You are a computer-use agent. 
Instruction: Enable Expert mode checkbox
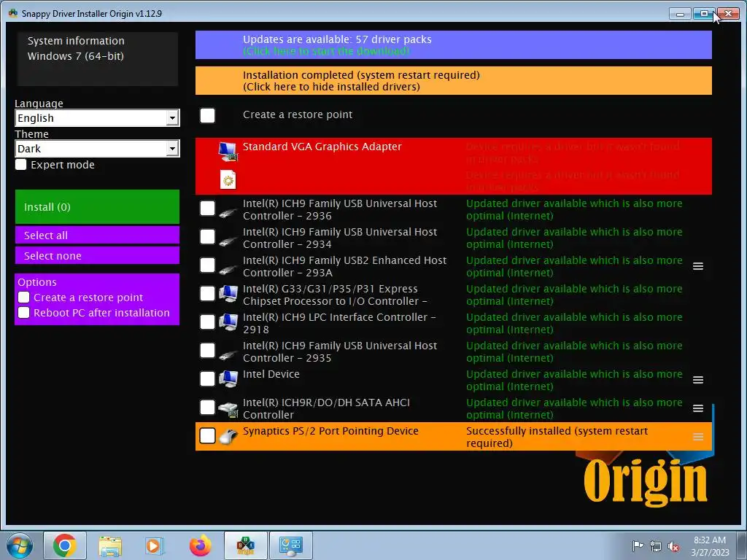21,165
